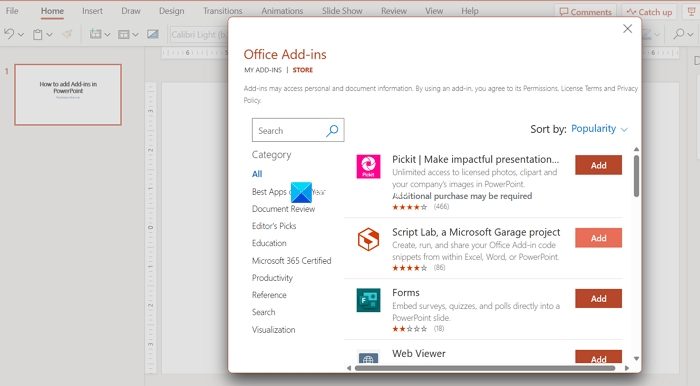
Task: Click the New Slide icon
Action: coord(95,34)
